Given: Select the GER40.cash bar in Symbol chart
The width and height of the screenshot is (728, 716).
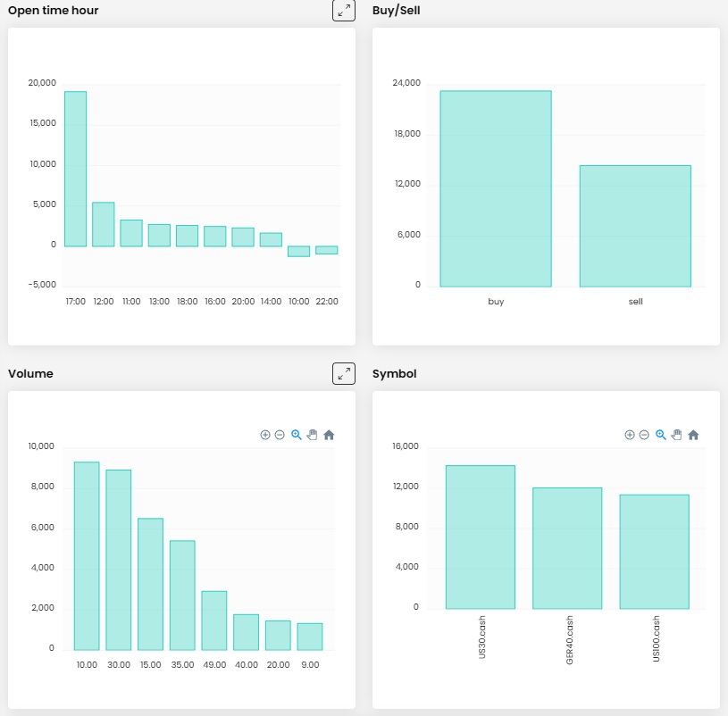Looking at the screenshot, I should pos(567,548).
